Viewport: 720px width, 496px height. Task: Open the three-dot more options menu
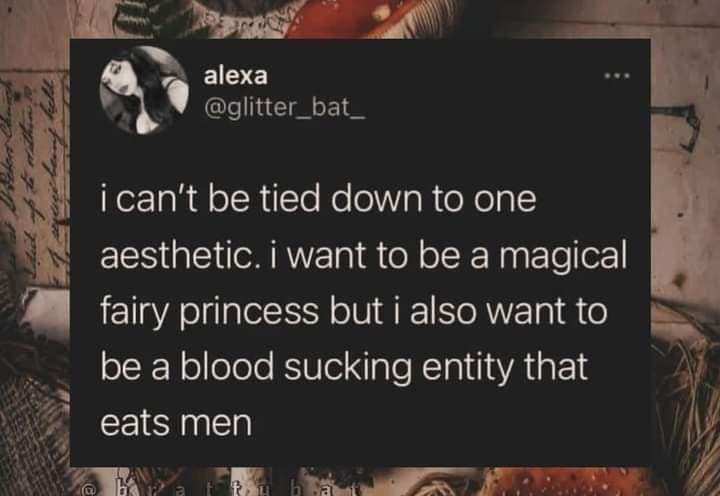pyautogui.click(x=617, y=75)
